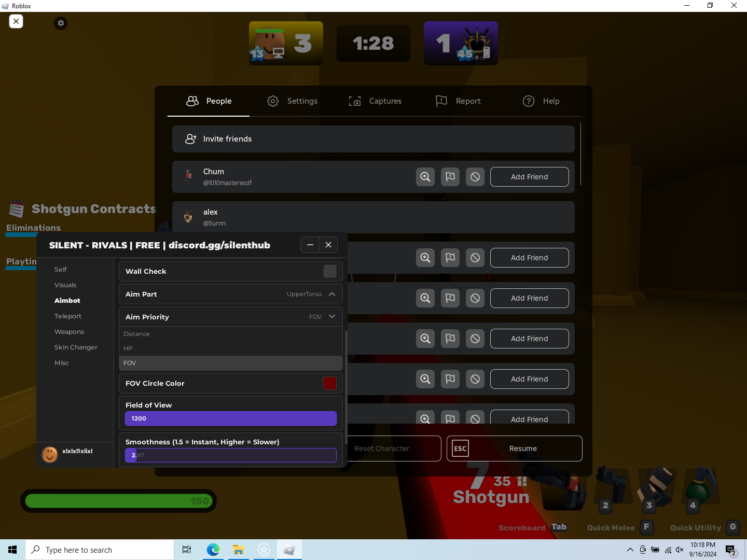Choose Distance in Aim Priority list
Image resolution: width=747 pixels, height=560 pixels.
click(231, 334)
